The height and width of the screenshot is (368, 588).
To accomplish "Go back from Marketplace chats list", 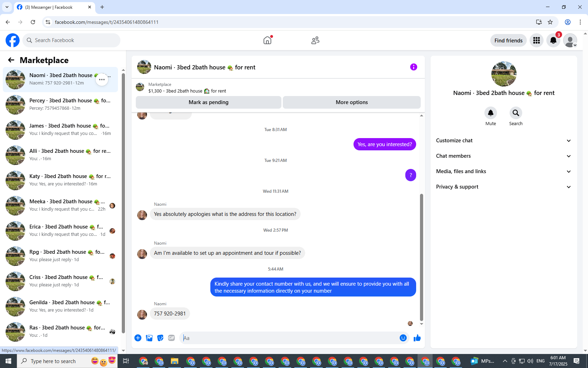I will (x=11, y=60).
